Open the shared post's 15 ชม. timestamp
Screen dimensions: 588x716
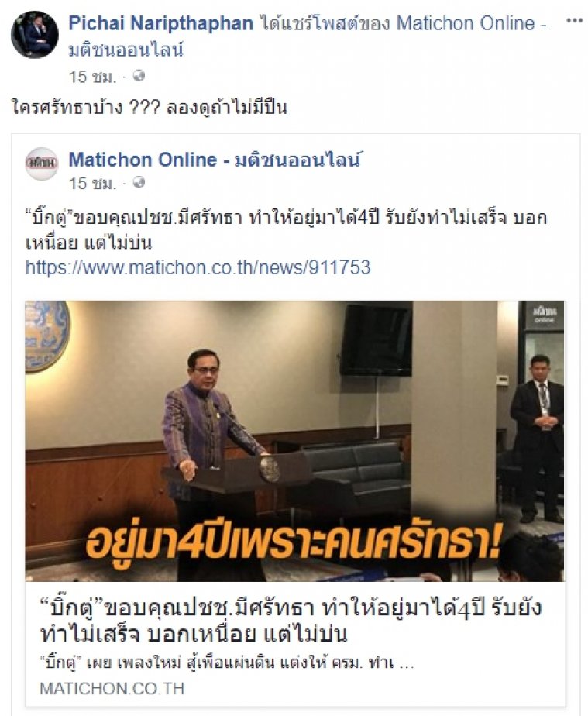(x=91, y=184)
